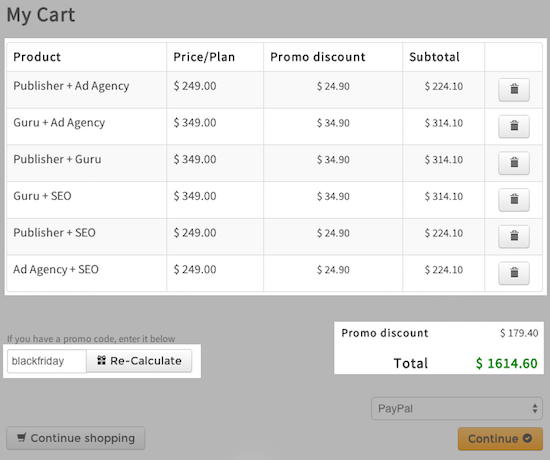The image size is (550, 460).
Task: Click the Re-Calculate button
Action: tap(139, 361)
